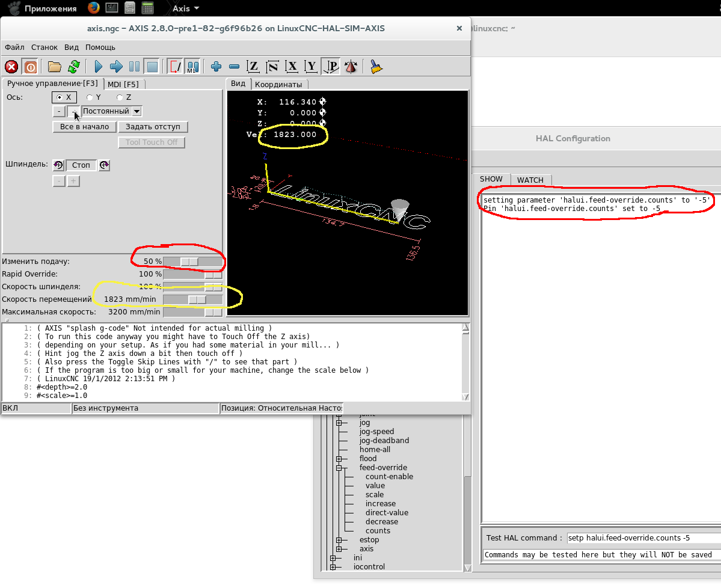Open calculator from top panel

point(147,8)
